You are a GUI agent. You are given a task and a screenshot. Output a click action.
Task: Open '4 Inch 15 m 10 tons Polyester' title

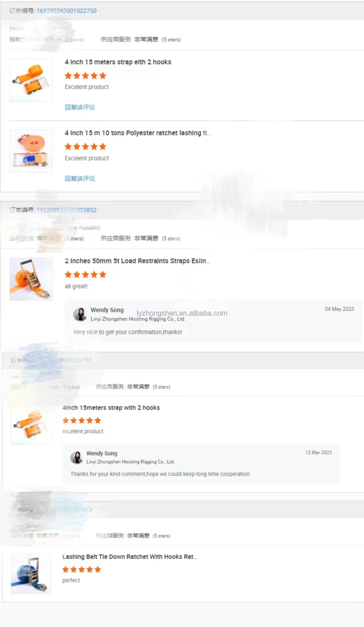coord(138,133)
